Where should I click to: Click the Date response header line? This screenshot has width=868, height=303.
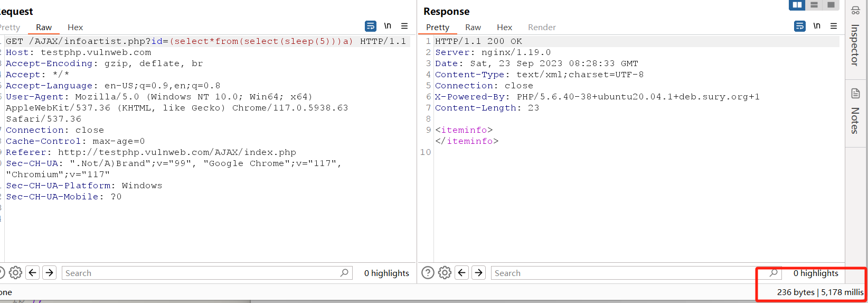[x=536, y=63]
